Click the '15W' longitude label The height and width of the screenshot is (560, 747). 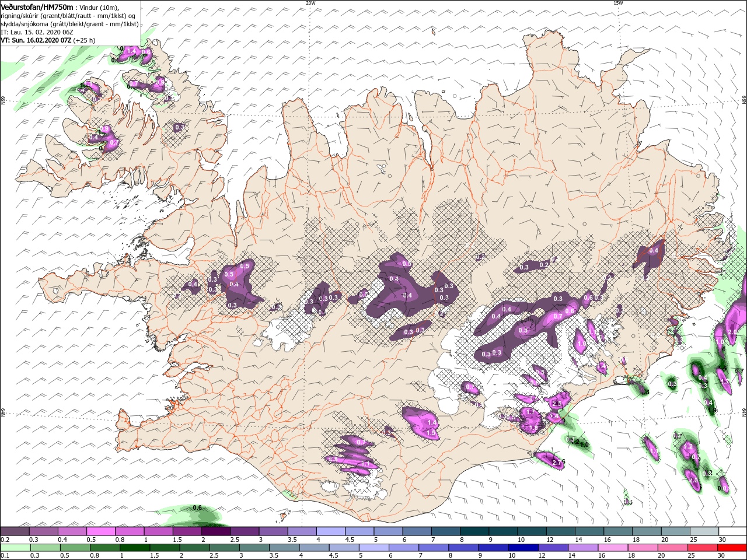[x=618, y=3]
